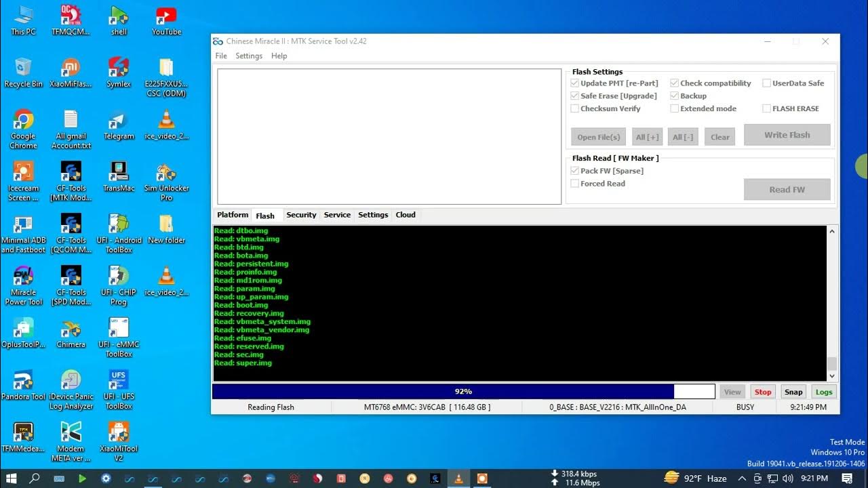Screen dimensions: 868x488
Task: Open the E225FXXU5 CSC (ODM) folder
Action: [x=166, y=77]
